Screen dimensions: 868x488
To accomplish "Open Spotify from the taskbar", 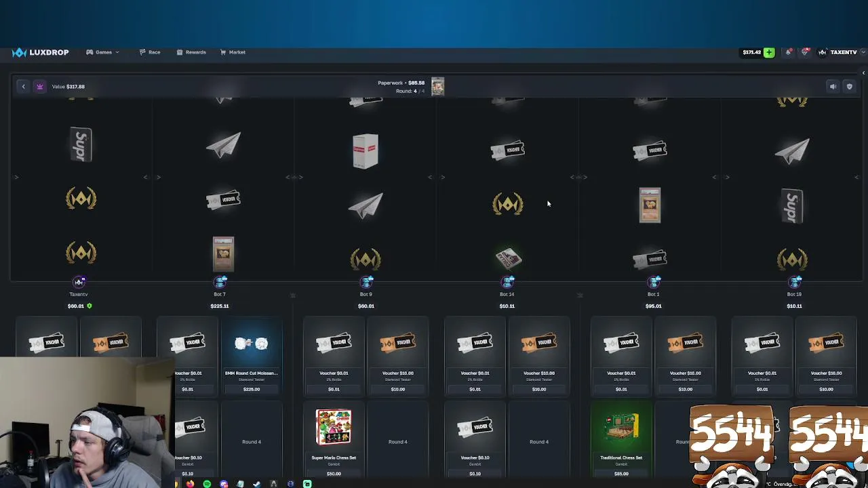I will coord(207,484).
